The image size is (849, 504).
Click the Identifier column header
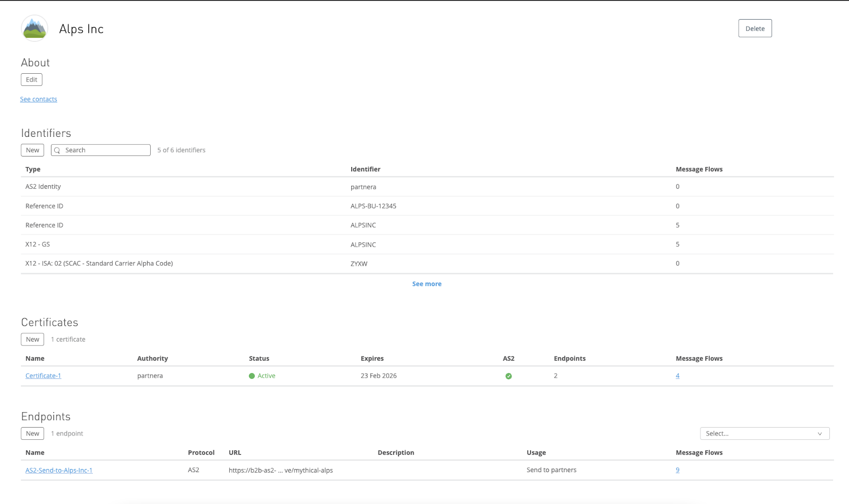tap(366, 169)
